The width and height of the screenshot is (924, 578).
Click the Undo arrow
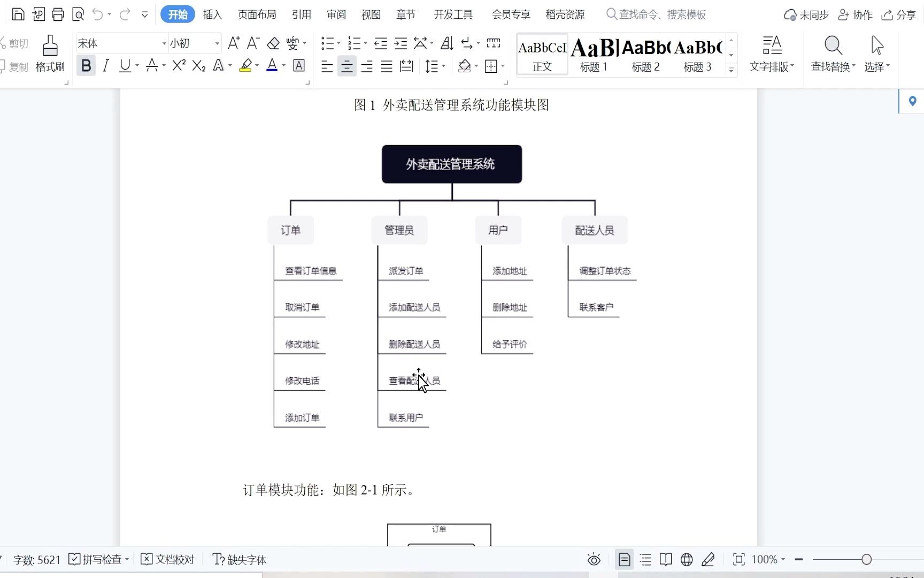pos(97,14)
